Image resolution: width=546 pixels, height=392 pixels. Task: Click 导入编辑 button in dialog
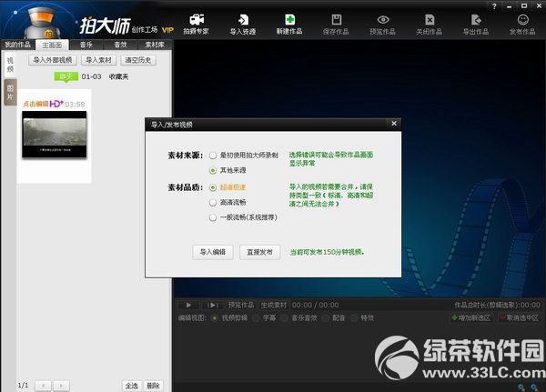[x=213, y=252]
